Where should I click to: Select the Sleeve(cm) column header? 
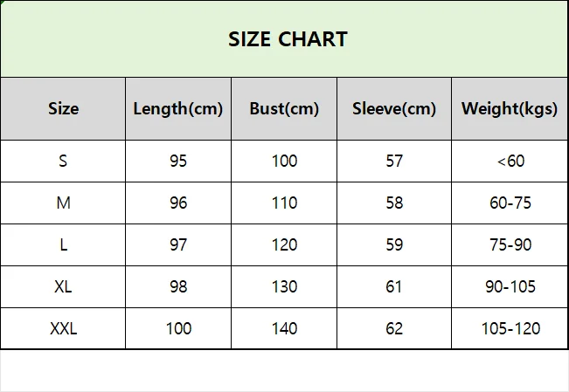click(394, 108)
